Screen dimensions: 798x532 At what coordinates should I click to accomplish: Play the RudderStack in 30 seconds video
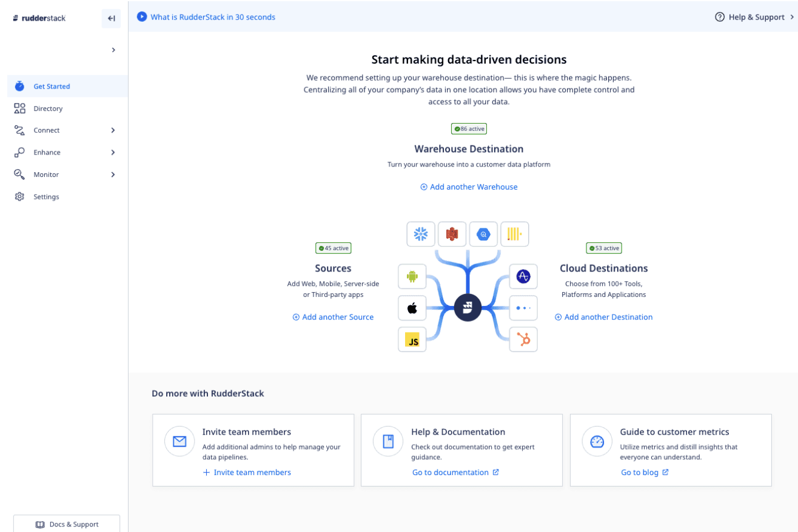tap(142, 17)
